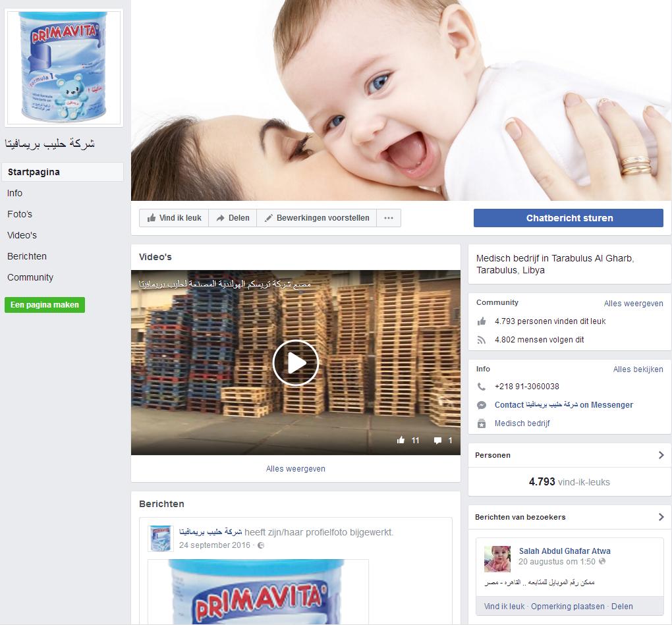
Task: Open the Info sidebar tab
Action: click(14, 193)
